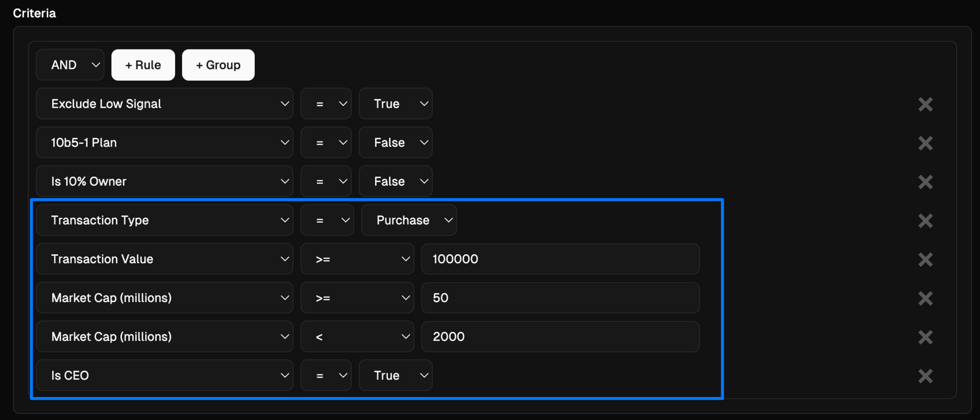
Task: Change the Market Cap < operator
Action: pos(357,336)
